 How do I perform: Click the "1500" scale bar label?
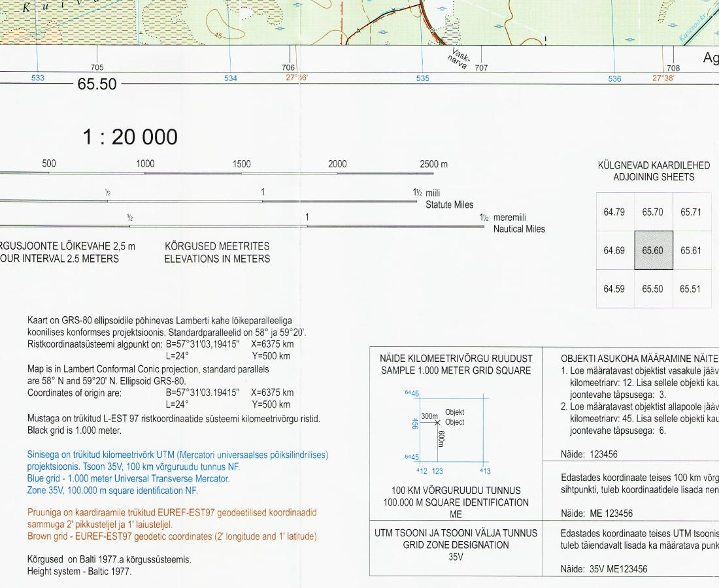242,164
